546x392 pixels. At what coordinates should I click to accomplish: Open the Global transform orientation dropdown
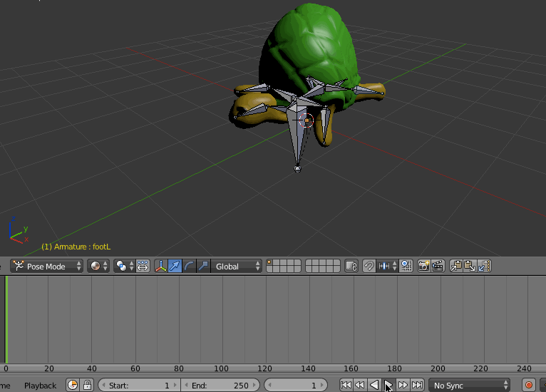coord(236,267)
